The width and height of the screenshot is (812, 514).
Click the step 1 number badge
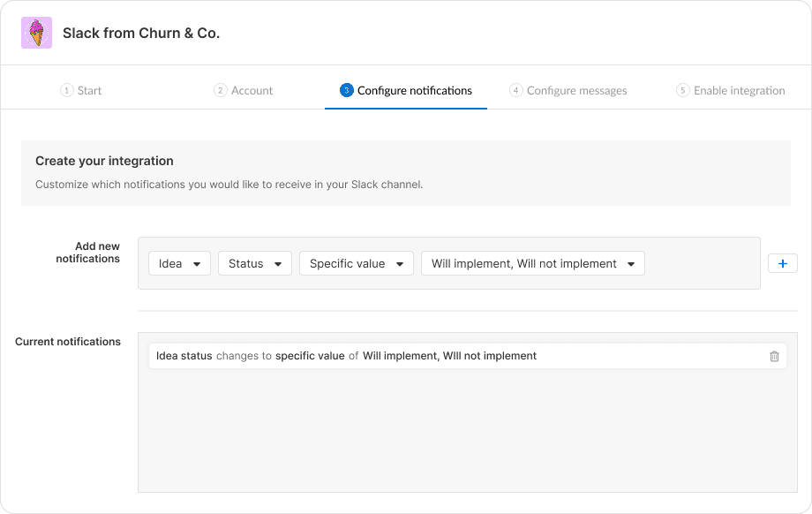click(66, 90)
